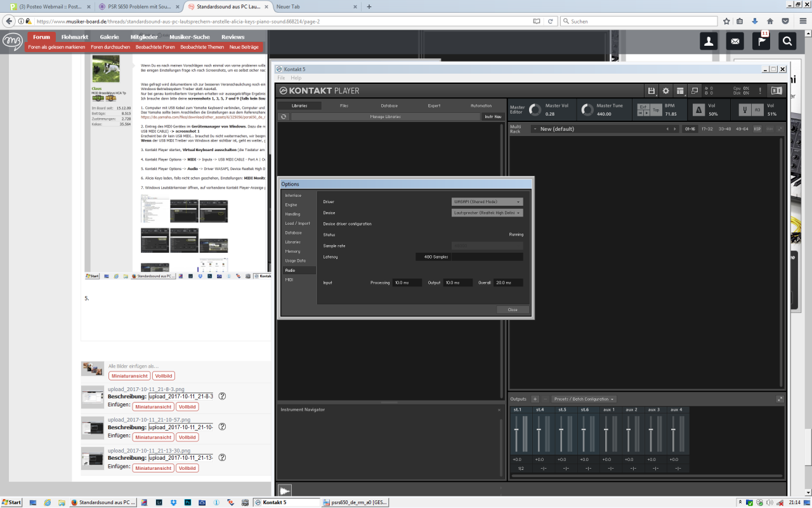The height and width of the screenshot is (508, 812).
Task: Select Interface in Options sidebar
Action: (293, 196)
